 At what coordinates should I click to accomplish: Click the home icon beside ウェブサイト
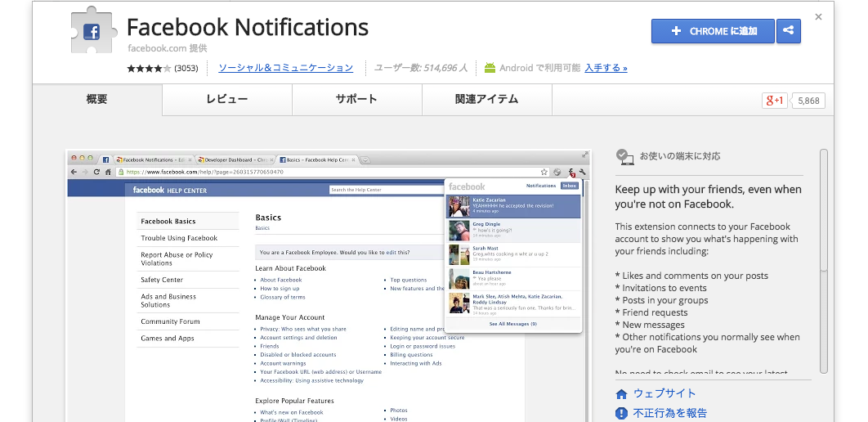click(622, 394)
